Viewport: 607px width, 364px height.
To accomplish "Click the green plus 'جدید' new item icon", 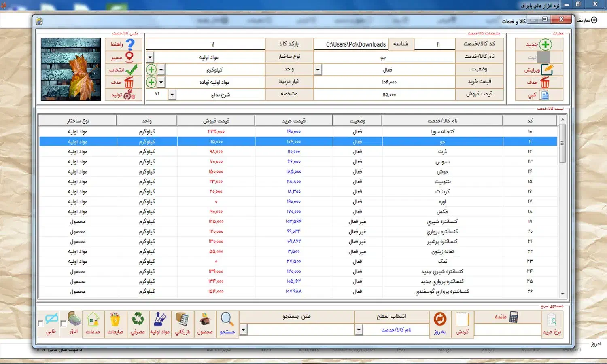I will point(545,44).
